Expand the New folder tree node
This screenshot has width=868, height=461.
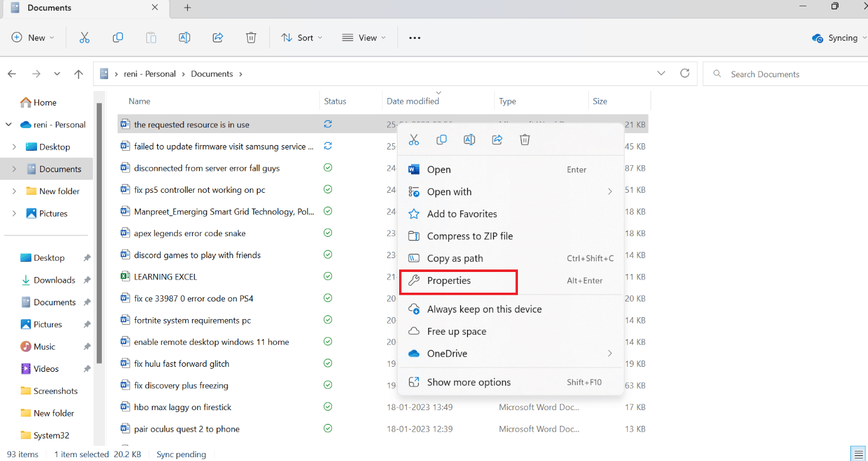[14, 191]
